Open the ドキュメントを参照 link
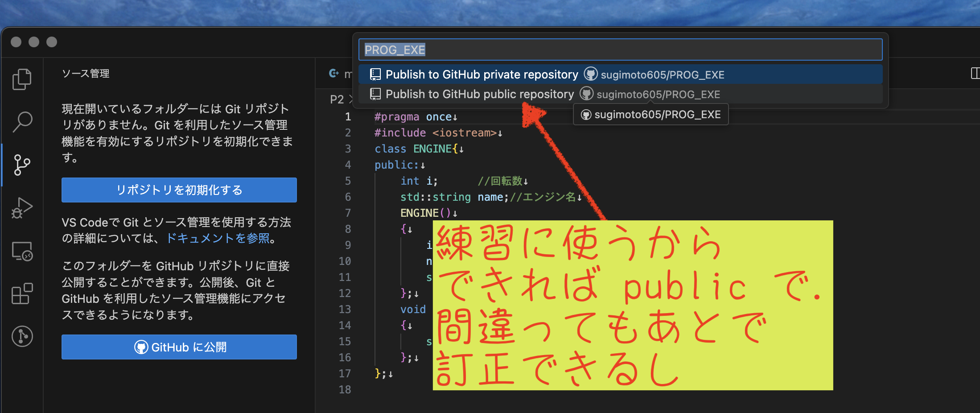The height and width of the screenshot is (413, 980). pyautogui.click(x=218, y=238)
